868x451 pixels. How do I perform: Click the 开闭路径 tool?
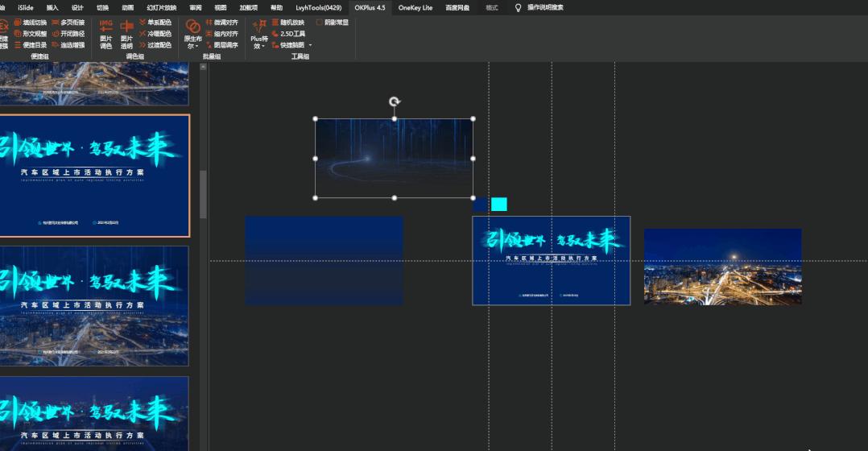(x=68, y=34)
